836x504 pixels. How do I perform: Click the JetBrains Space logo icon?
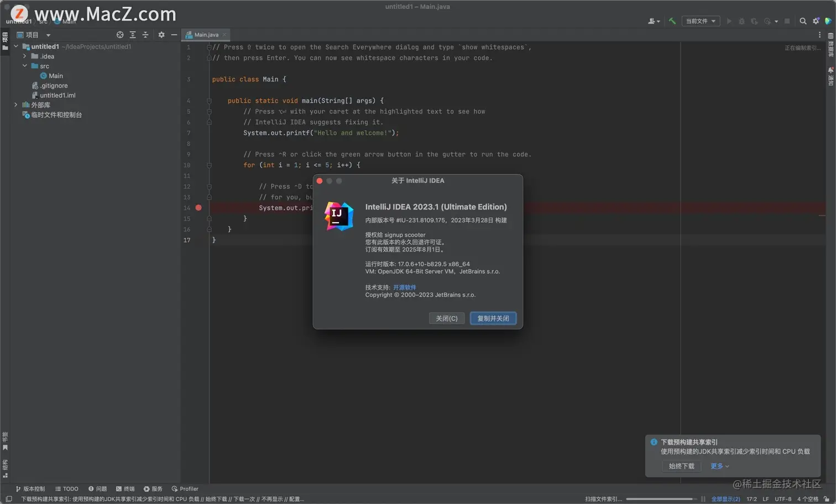828,21
